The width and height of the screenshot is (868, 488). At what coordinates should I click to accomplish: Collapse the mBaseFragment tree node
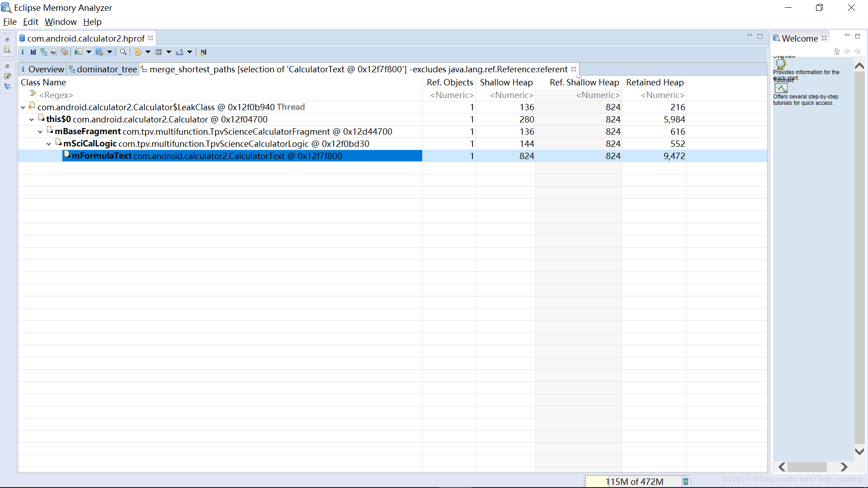click(40, 132)
